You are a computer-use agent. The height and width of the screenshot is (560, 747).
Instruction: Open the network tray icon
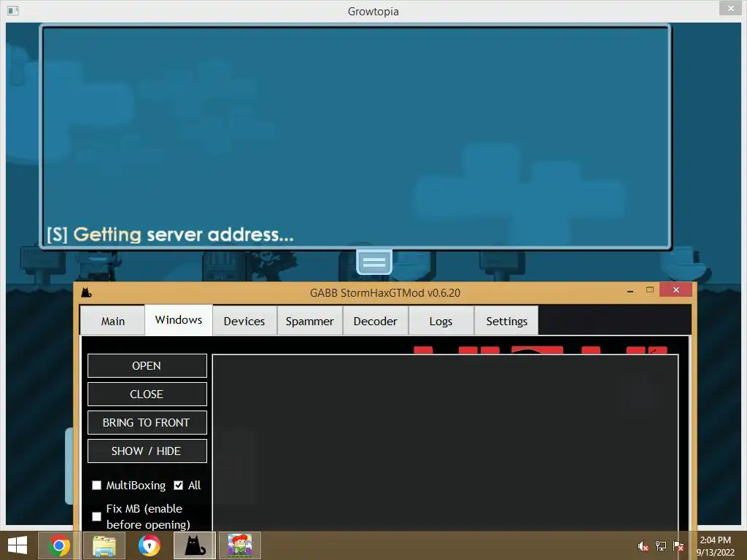tap(661, 546)
